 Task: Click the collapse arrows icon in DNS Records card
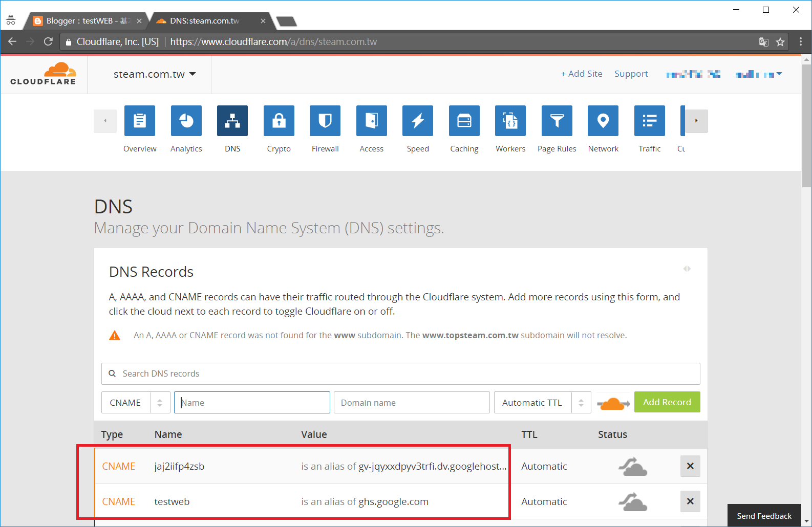687,269
